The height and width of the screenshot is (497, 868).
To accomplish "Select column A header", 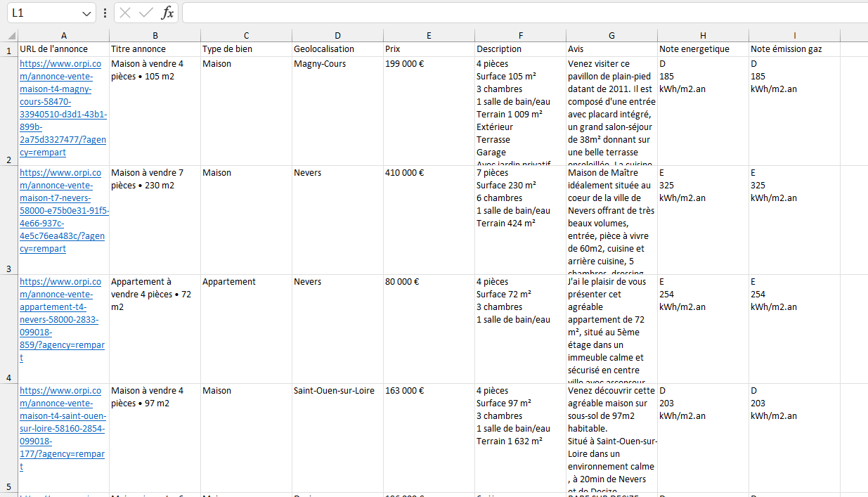I will [64, 36].
